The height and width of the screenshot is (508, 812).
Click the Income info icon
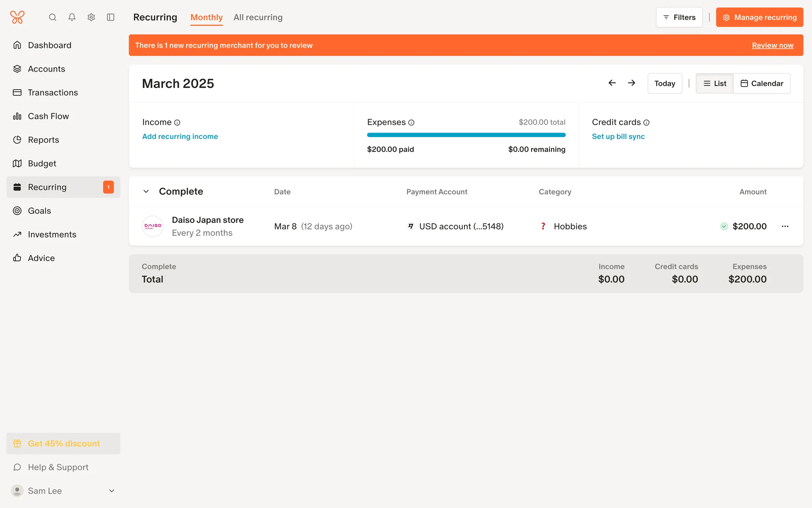177,123
